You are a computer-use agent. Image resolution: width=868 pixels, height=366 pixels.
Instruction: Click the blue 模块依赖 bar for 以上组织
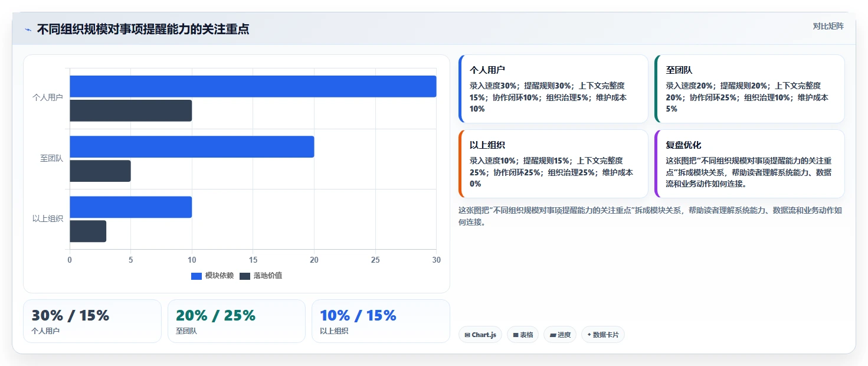pyautogui.click(x=131, y=207)
